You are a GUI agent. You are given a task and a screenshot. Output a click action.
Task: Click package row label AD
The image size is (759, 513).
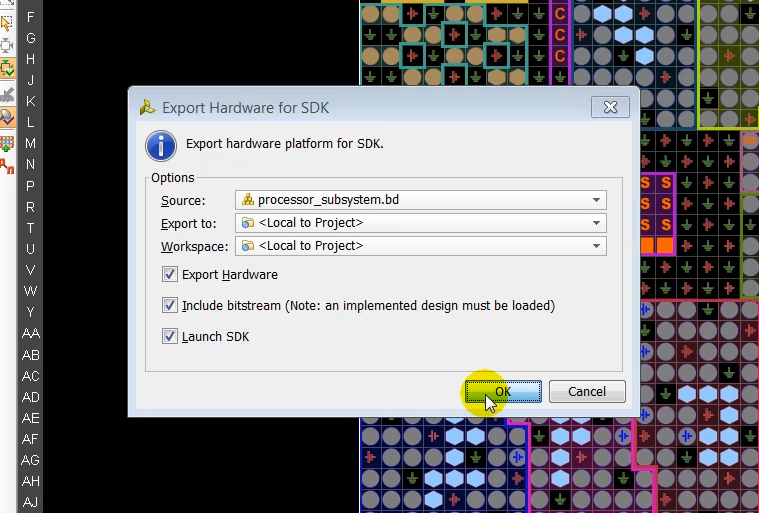click(30, 397)
